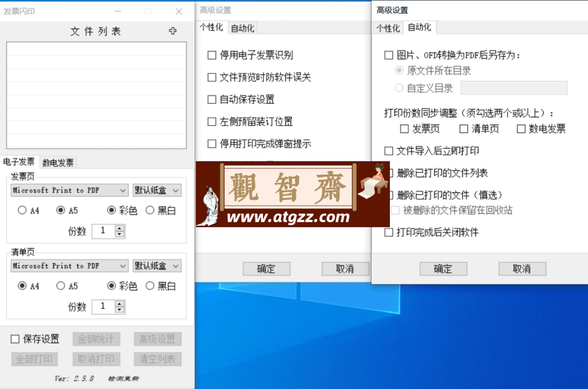The image size is (588, 389).
Task: Click 高级设置 button in main window
Action: pos(157,339)
